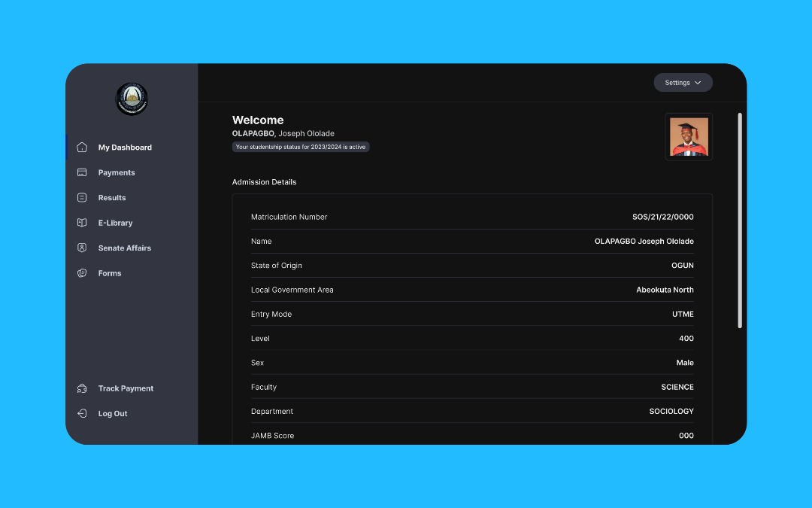Click the SOCIOLOGY value
812x508 pixels.
[671, 412]
